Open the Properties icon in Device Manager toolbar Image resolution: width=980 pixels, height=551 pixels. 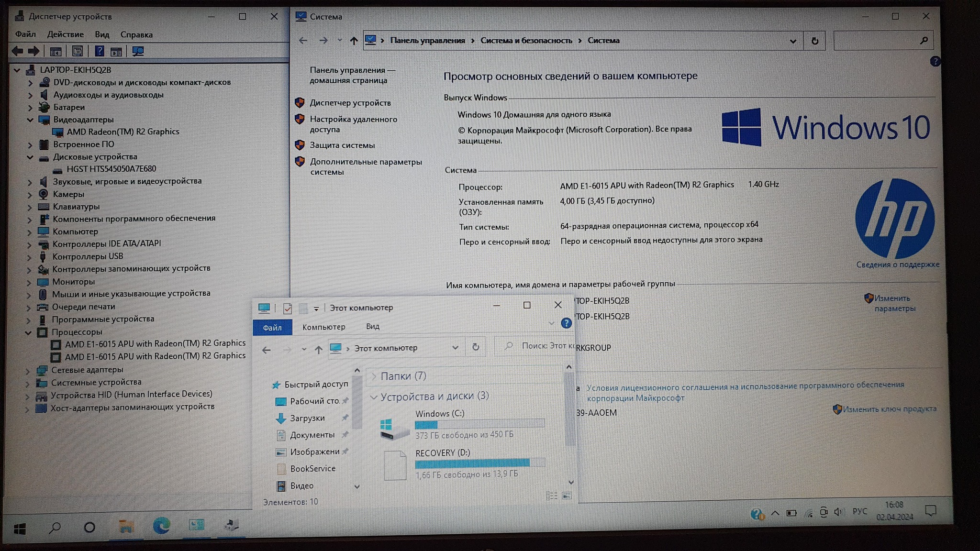coord(78,51)
